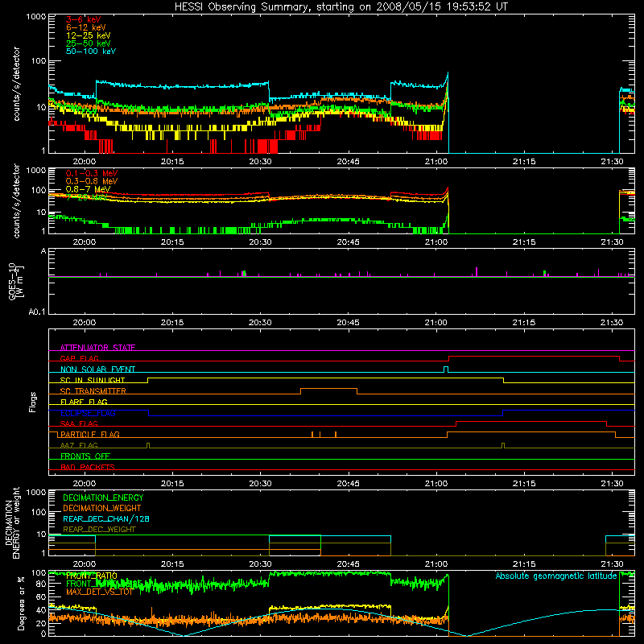The height and width of the screenshot is (644, 644).
Task: Select the SC_TRANSMITTER flag label
Action: 93,391
